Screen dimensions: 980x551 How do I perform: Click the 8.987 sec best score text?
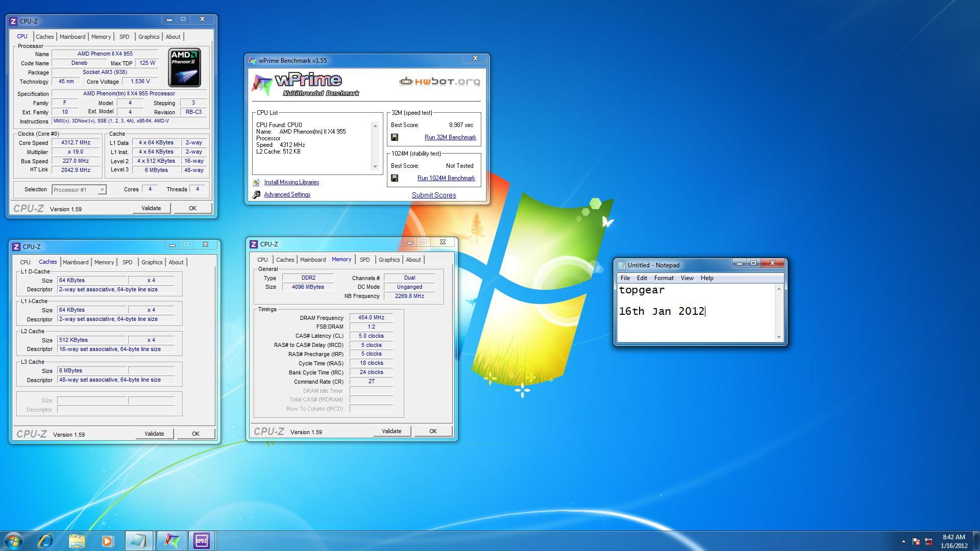[x=461, y=125]
